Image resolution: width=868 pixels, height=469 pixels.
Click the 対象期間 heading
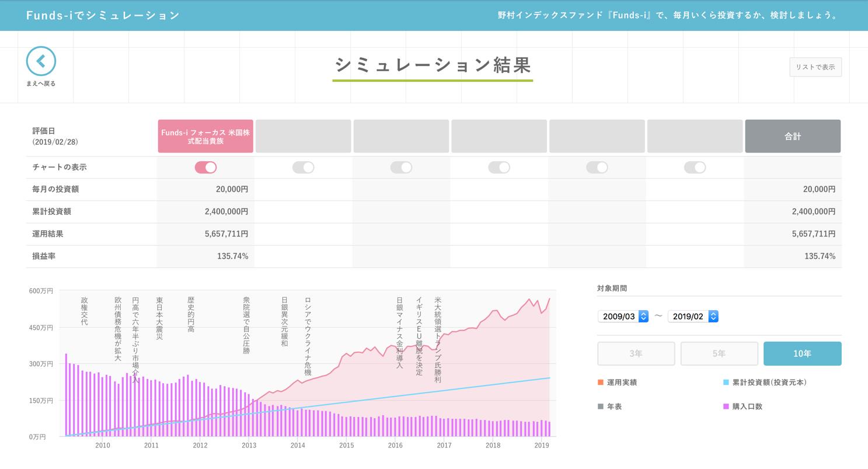(612, 289)
